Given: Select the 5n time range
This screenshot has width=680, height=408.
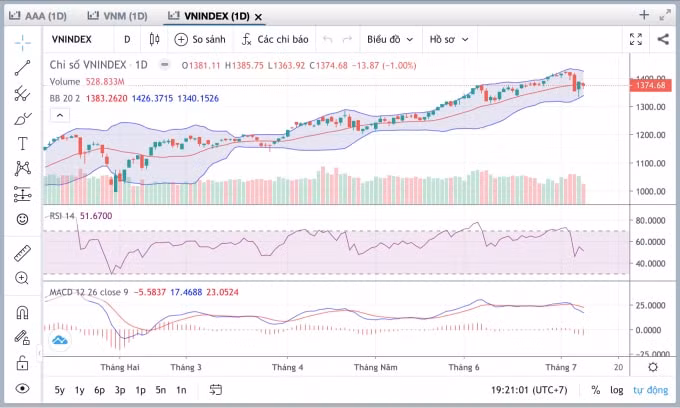Looking at the screenshot, I should coord(160,390).
